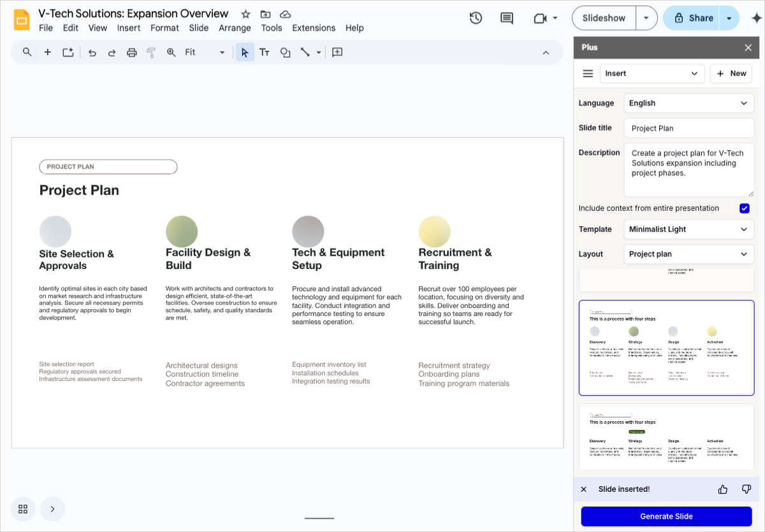Viewport: 765px width, 532px height.
Task: Open the Slideshow options dropdown arrow
Action: [x=646, y=18]
